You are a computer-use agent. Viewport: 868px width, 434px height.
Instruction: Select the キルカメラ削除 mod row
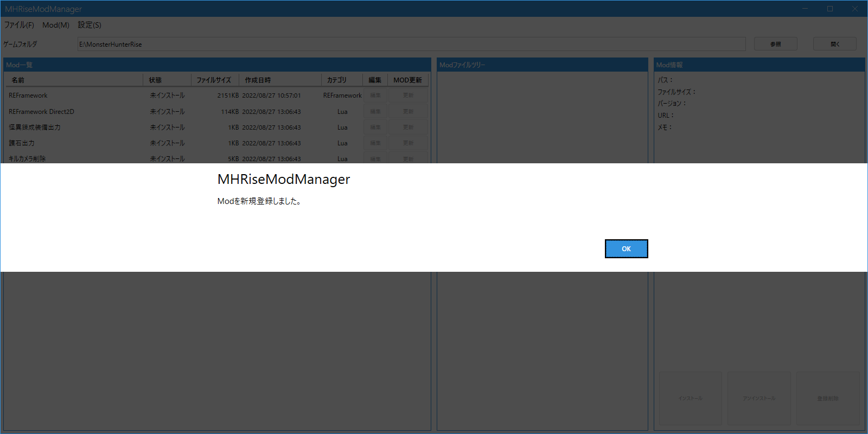tap(217, 158)
